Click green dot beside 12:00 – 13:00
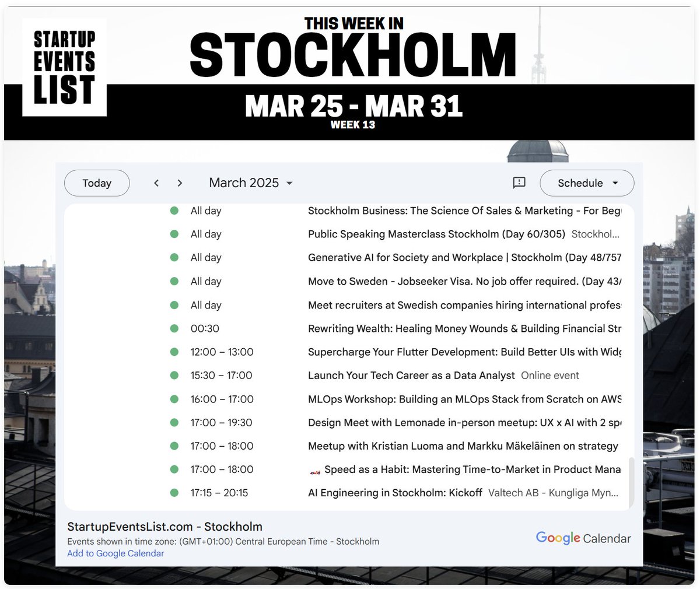This screenshot has height=589, width=700. click(174, 352)
